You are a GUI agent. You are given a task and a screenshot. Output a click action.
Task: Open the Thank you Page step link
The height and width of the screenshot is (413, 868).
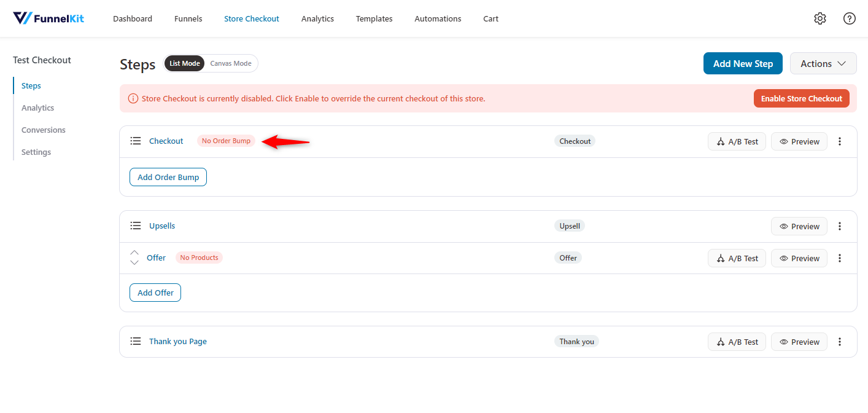pos(178,341)
